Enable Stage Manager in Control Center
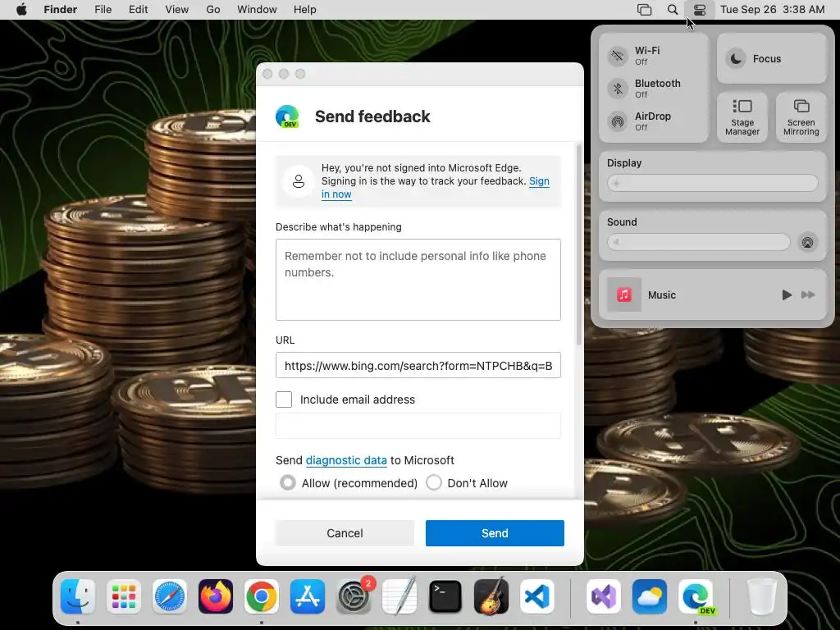The height and width of the screenshot is (630, 840). click(742, 117)
